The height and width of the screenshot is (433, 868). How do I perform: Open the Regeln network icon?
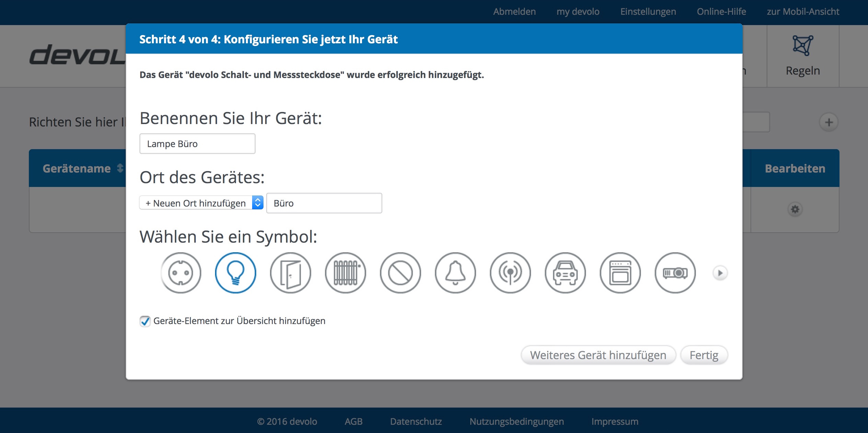tap(803, 45)
